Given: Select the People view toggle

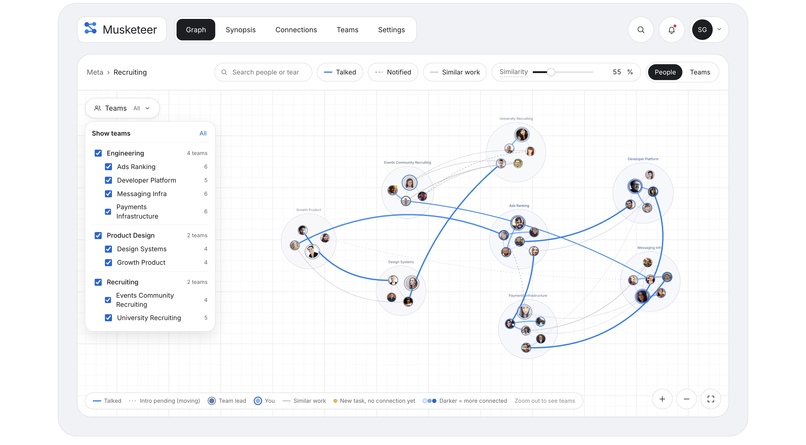Looking at the screenshot, I should [665, 72].
